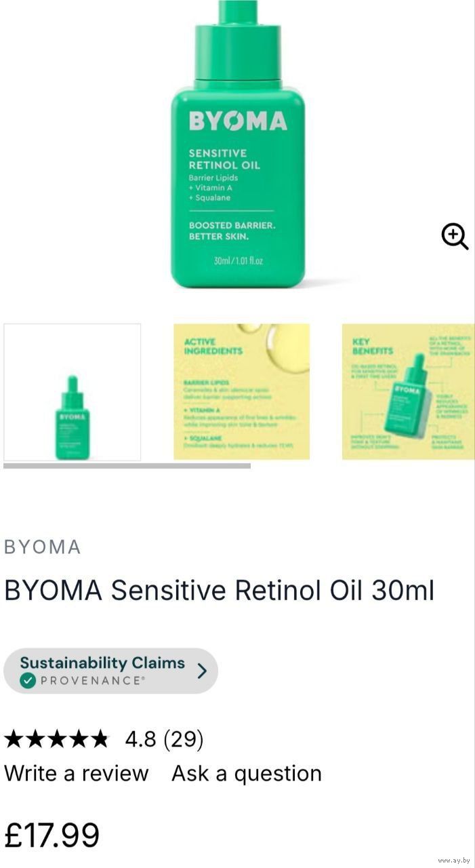Viewport: 475px width, 868px height.
Task: Expand Sustainability Claims chevron arrow
Action: coord(201,671)
